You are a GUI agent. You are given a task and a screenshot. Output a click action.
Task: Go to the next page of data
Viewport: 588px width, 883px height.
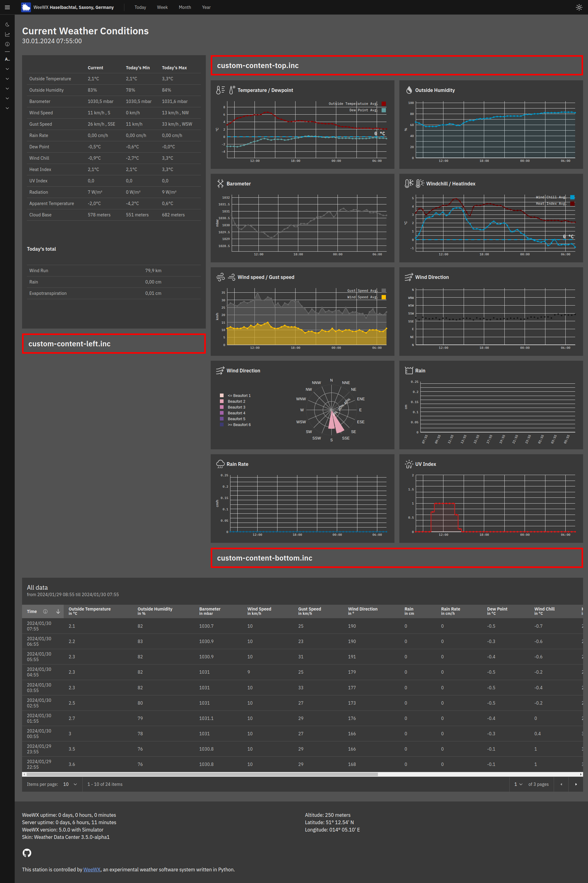point(576,784)
